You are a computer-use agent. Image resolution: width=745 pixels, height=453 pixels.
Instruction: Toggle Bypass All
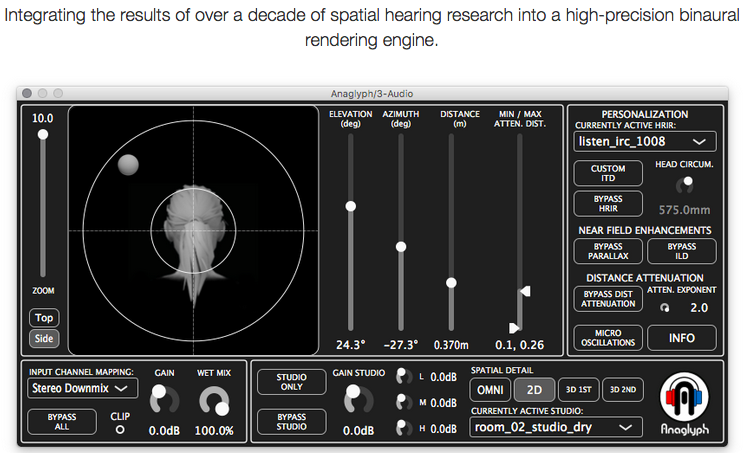point(62,422)
